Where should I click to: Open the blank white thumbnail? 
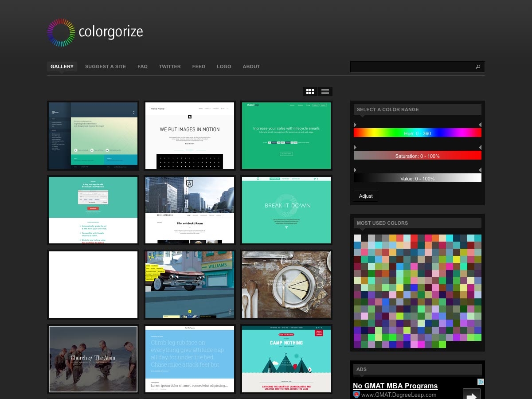point(93,285)
